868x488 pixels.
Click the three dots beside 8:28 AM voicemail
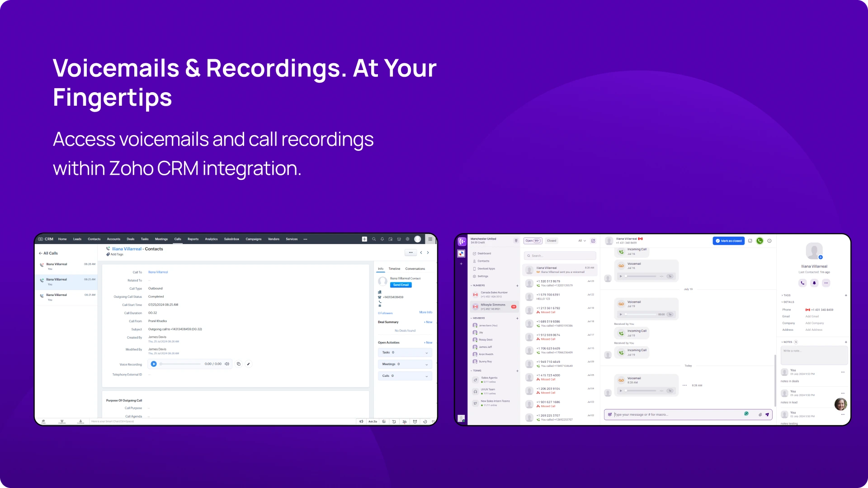click(x=684, y=385)
